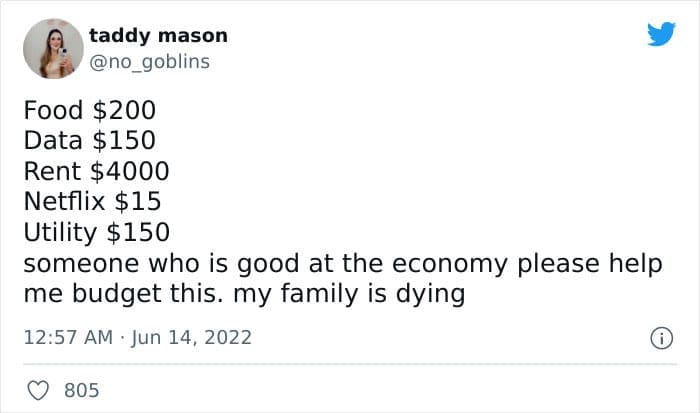The width and height of the screenshot is (700, 413).
Task: Open the tweet info circle icon
Action: (660, 339)
